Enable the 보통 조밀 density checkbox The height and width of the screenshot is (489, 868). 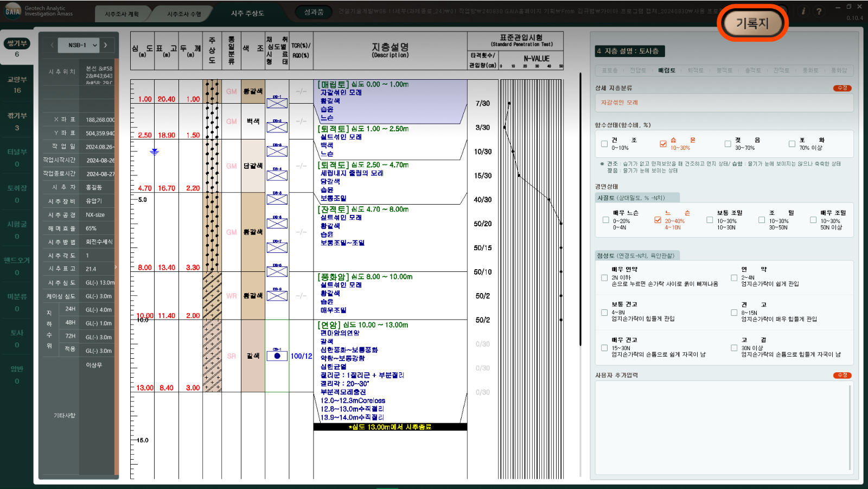(710, 220)
